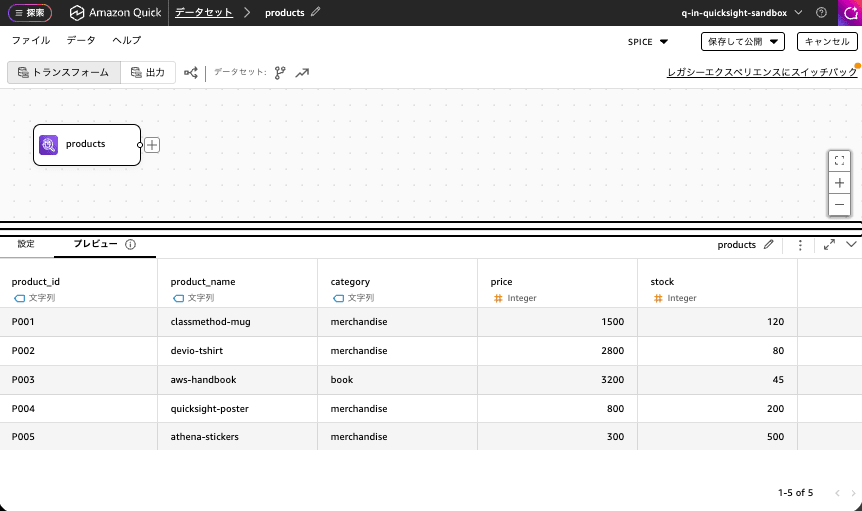
Task: Select cell quicksight-poster
Action: [237, 409]
